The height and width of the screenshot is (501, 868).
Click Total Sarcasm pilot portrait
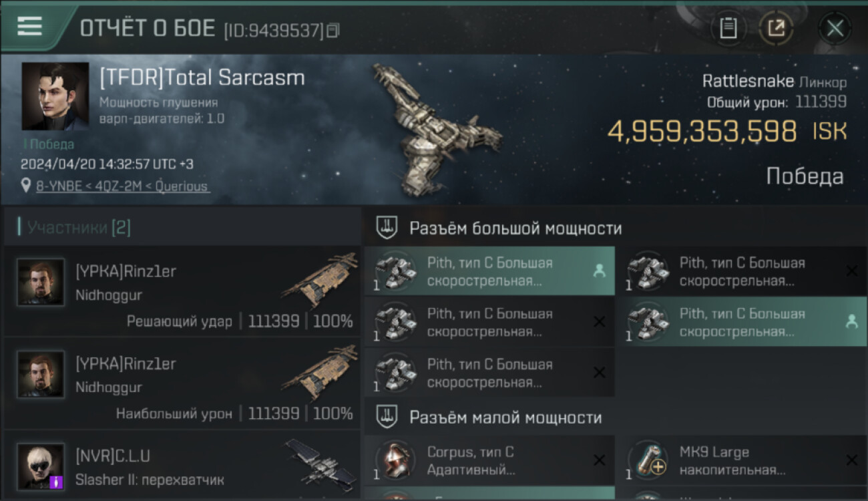55,96
